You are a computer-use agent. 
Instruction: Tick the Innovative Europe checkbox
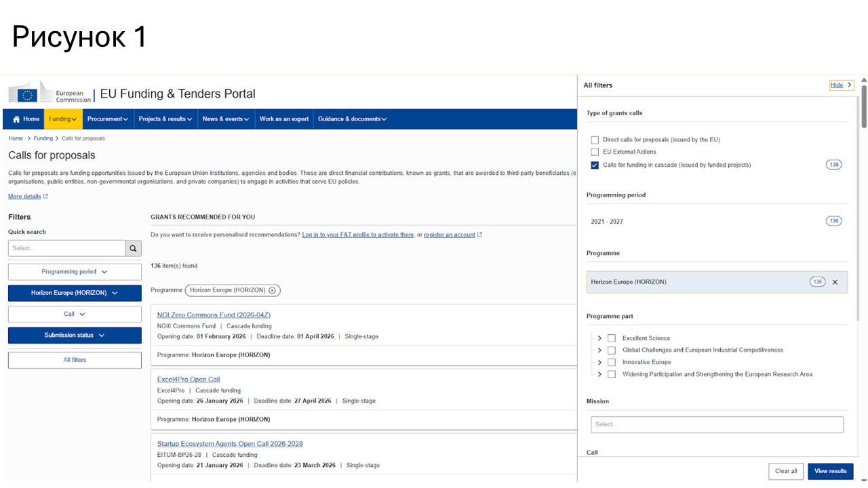click(612, 363)
